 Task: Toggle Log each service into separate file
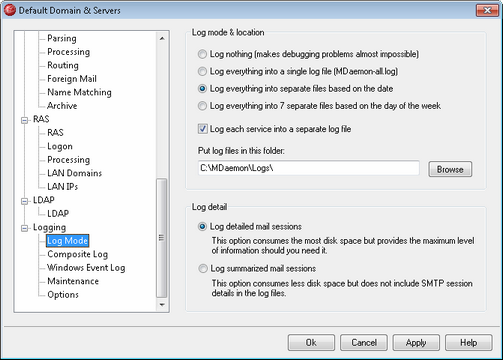202,129
